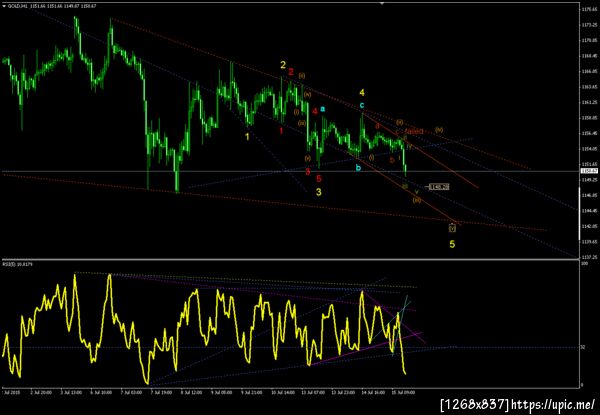This screenshot has height=415, width=600.
Task: Click the 32 level on the RSI scale
Action: click(x=583, y=347)
